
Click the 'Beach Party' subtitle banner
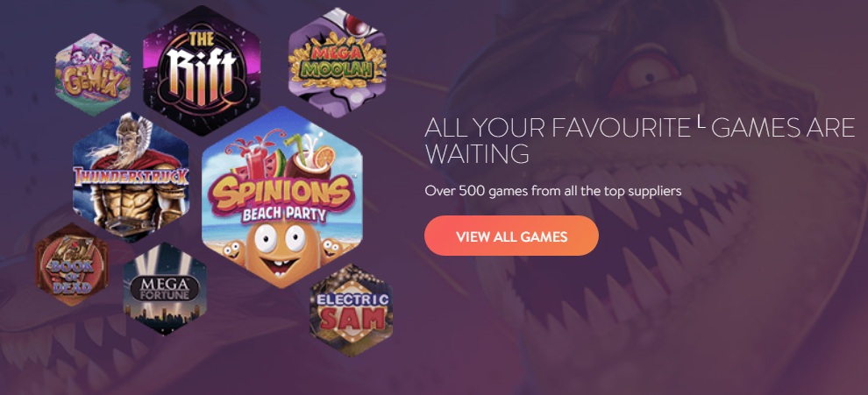pos(284,214)
